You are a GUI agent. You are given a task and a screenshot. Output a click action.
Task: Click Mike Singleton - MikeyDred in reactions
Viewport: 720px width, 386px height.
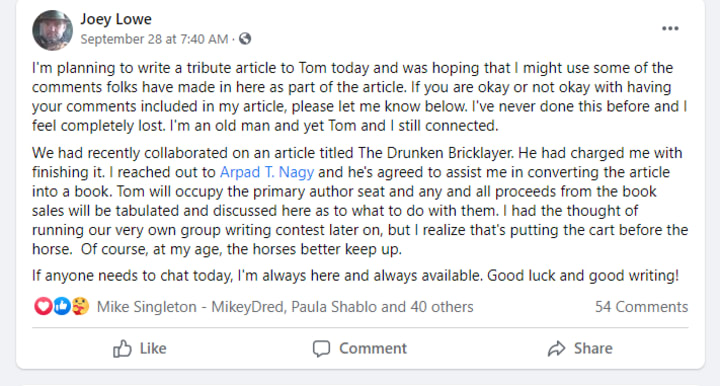coord(190,307)
